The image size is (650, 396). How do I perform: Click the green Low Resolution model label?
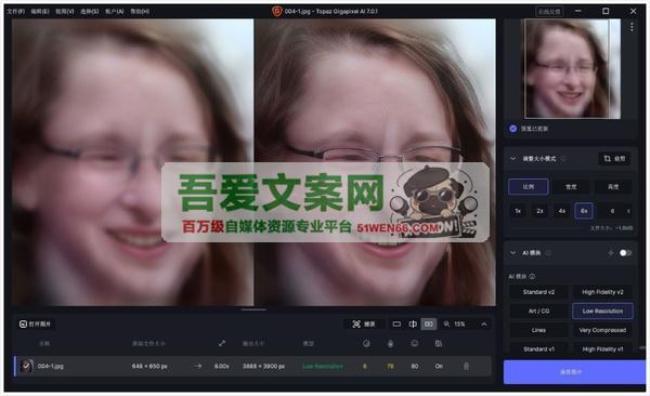pyautogui.click(x=323, y=366)
